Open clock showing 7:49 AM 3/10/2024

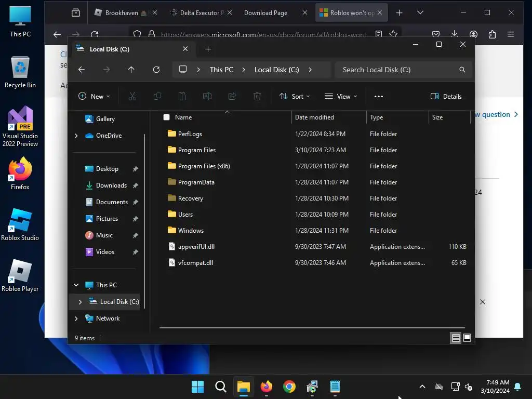[x=495, y=387]
